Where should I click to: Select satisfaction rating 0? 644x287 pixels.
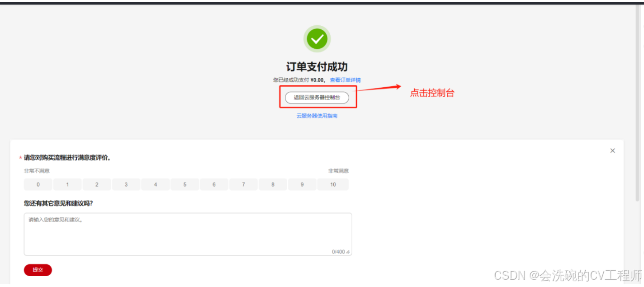click(x=38, y=184)
